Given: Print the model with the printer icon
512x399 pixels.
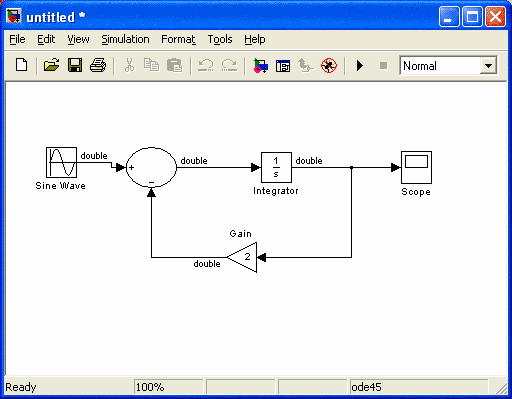Looking at the screenshot, I should click(98, 65).
